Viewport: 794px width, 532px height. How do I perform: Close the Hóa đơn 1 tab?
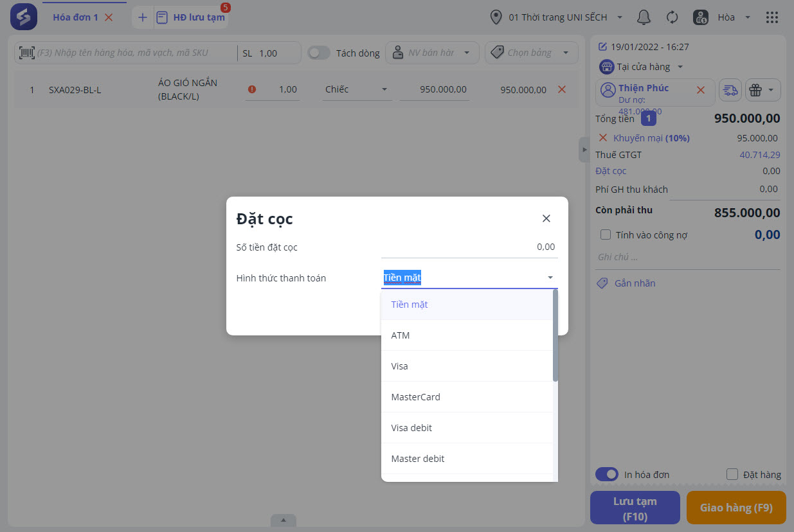click(x=109, y=17)
